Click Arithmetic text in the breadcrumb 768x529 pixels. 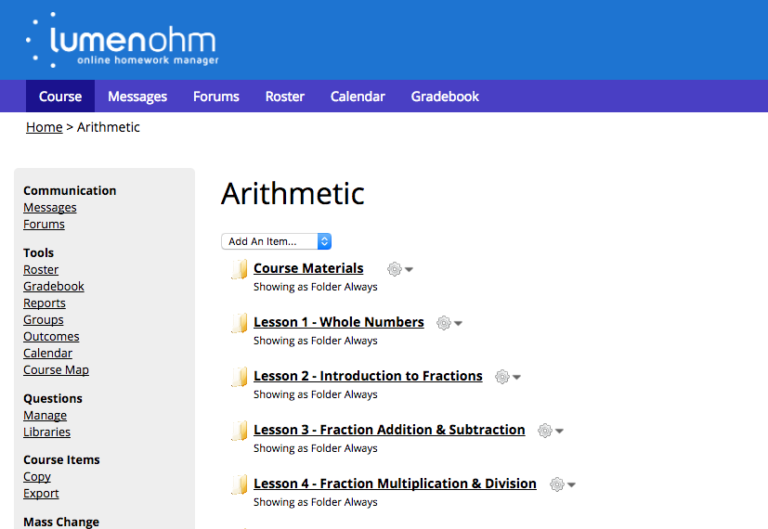[x=108, y=127]
